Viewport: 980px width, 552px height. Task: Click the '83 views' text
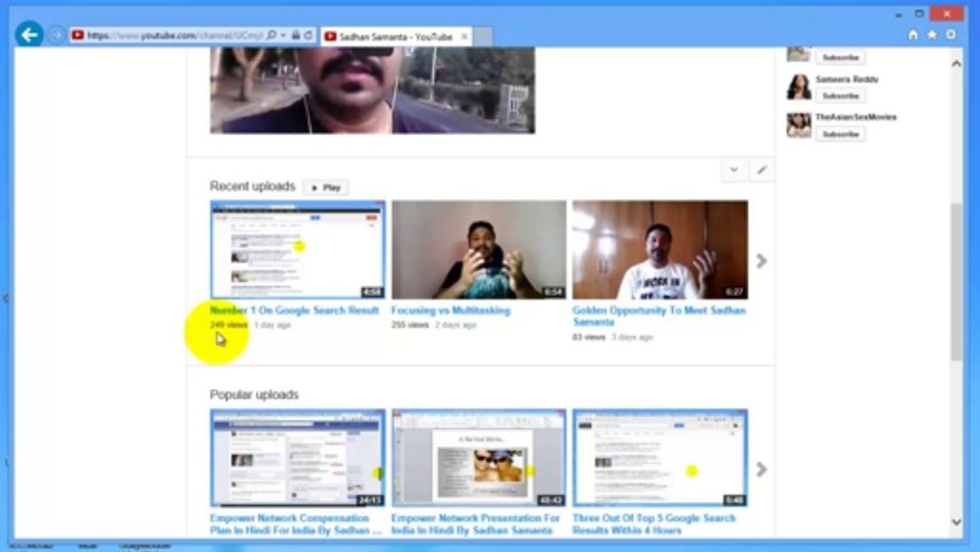pos(588,337)
